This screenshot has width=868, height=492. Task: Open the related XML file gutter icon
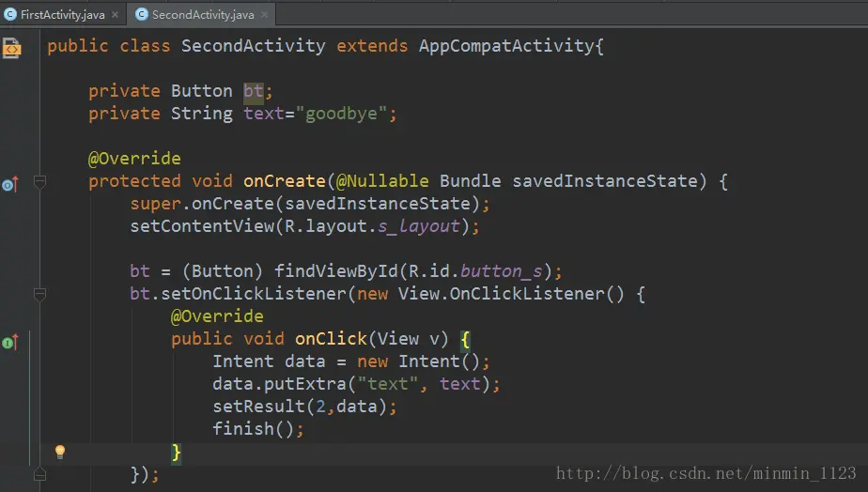click(x=11, y=48)
